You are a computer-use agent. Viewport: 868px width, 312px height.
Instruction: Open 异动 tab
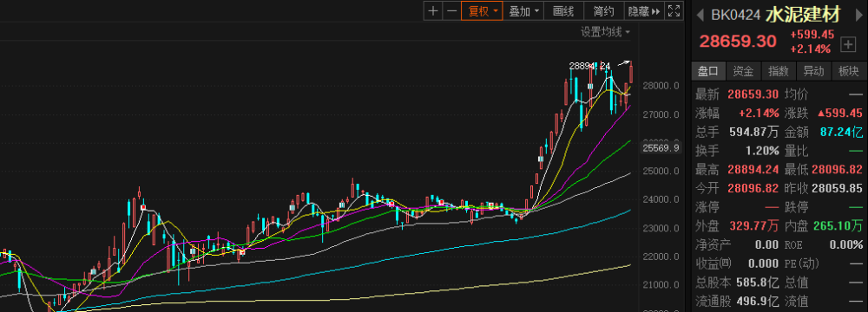(x=814, y=71)
